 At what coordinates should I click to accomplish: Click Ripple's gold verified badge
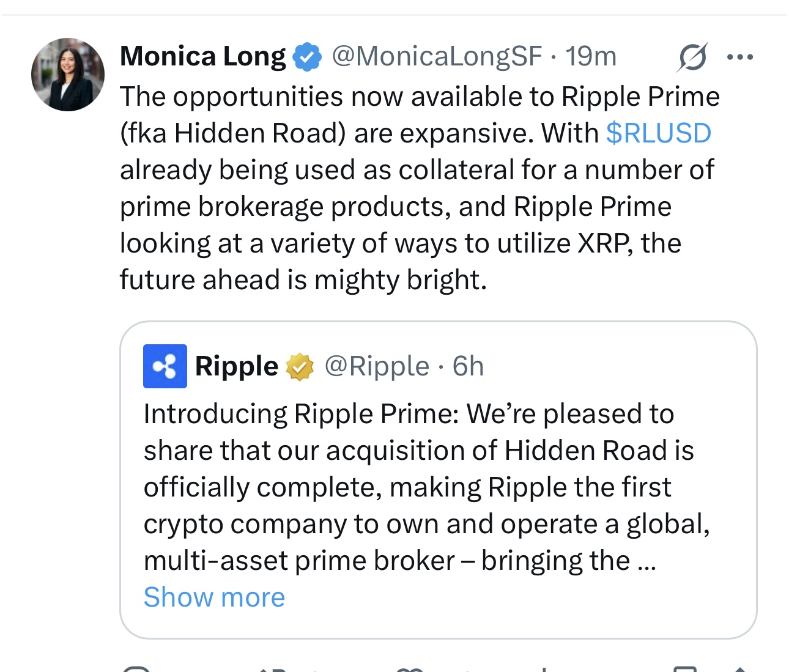tap(300, 367)
